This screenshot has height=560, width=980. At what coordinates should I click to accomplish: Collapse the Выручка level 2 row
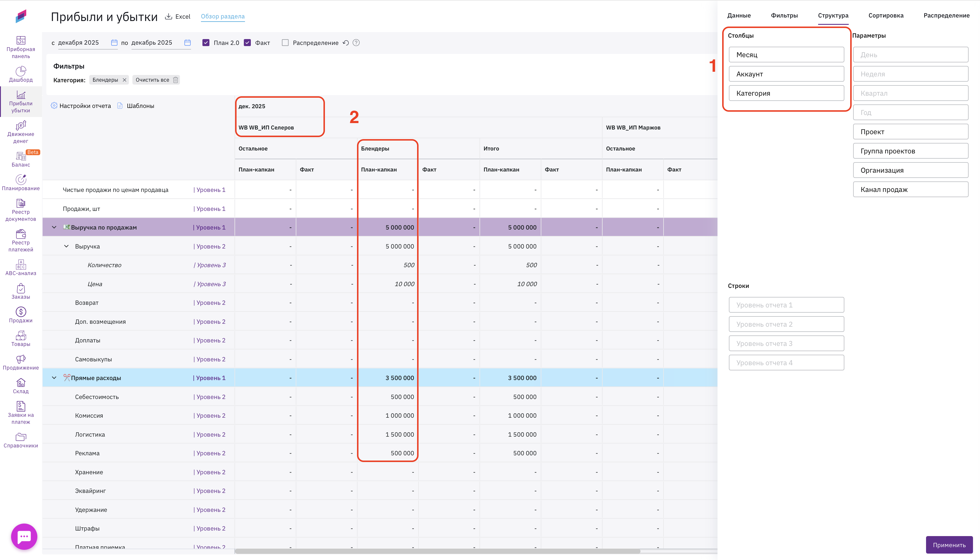click(x=66, y=246)
